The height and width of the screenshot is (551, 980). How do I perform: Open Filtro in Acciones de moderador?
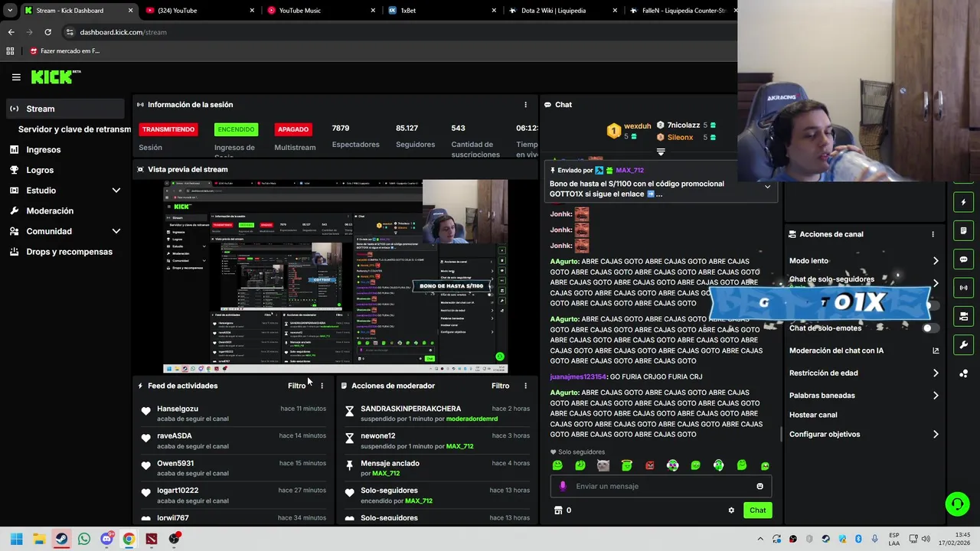501,386
